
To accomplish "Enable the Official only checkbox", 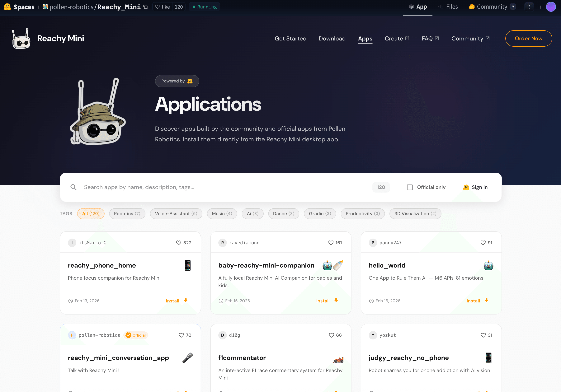I will [x=410, y=187].
